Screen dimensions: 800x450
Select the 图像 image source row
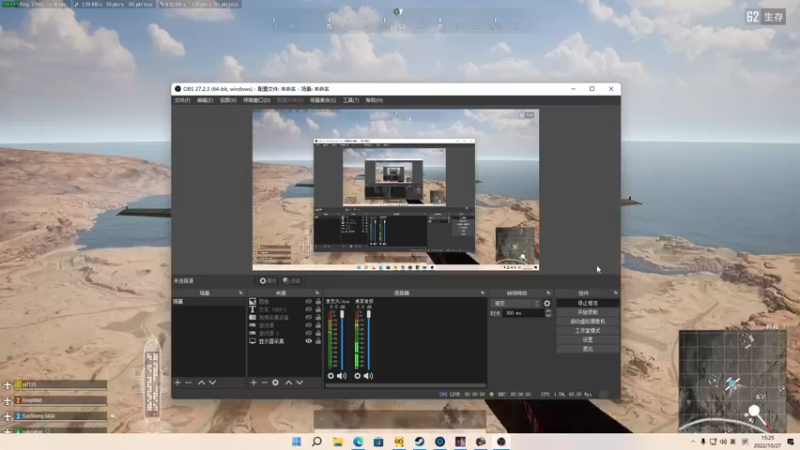pos(285,302)
